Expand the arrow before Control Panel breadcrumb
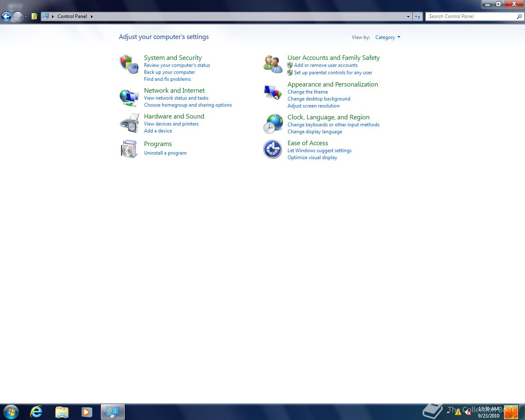The height and width of the screenshot is (420, 525). 53,16
